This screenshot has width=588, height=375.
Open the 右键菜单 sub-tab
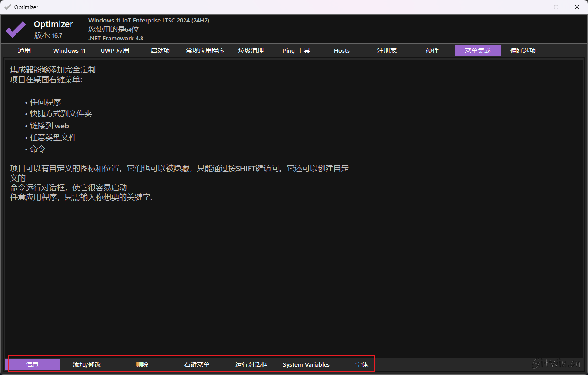(196, 364)
